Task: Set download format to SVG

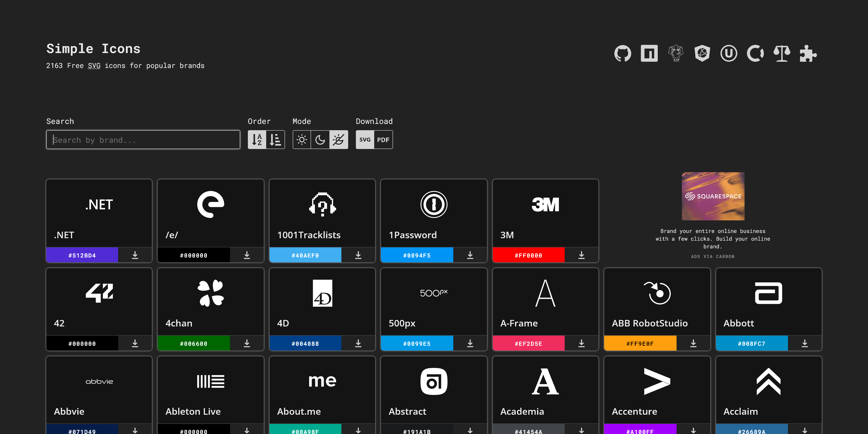Action: [x=365, y=140]
